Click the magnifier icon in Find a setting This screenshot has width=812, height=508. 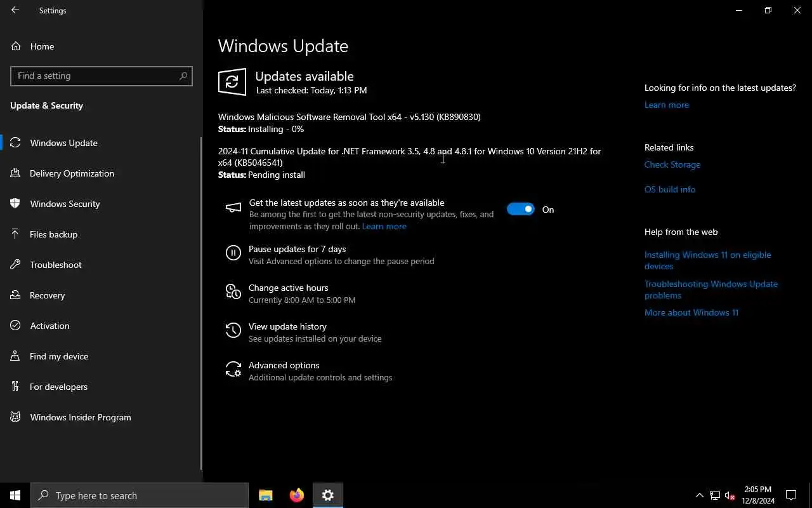[183, 76]
